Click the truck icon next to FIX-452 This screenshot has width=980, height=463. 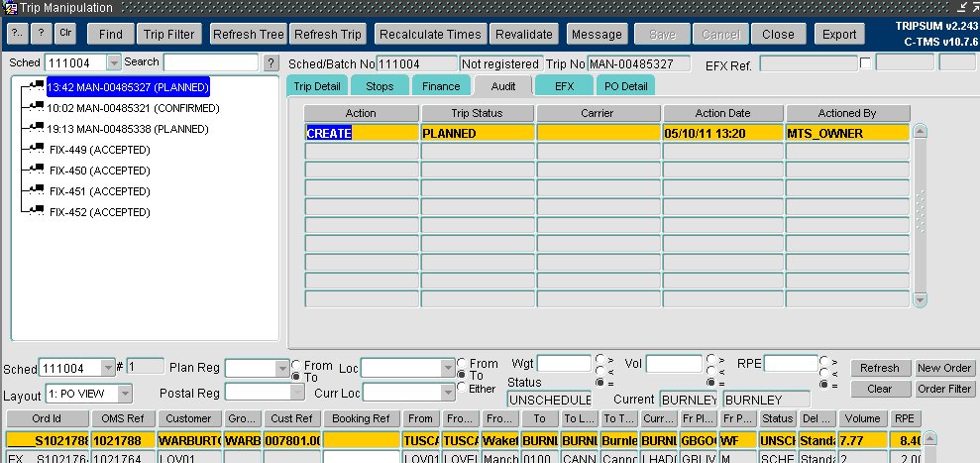[36, 210]
